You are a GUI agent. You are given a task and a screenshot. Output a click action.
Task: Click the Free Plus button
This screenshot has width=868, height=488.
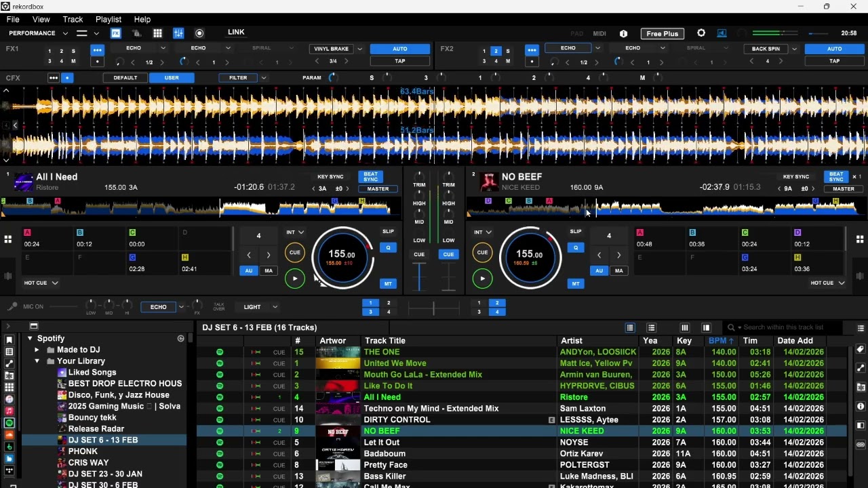click(663, 34)
